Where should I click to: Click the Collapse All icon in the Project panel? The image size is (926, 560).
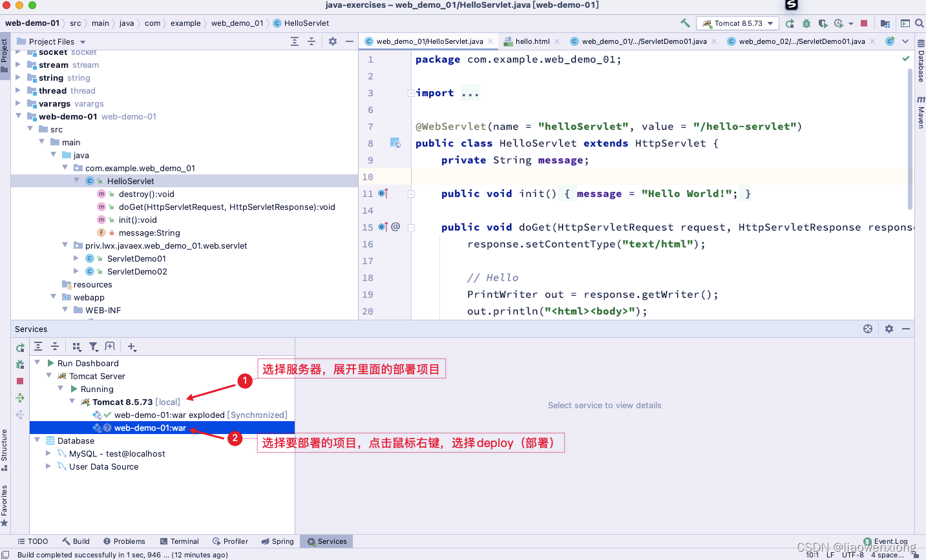[311, 41]
